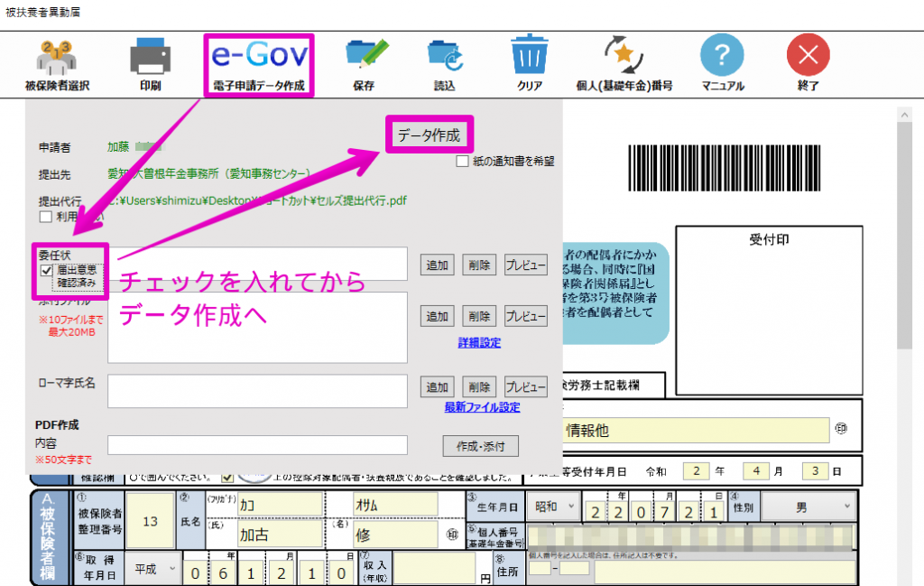Click the 受付年月日 year field showing 2

click(x=696, y=471)
